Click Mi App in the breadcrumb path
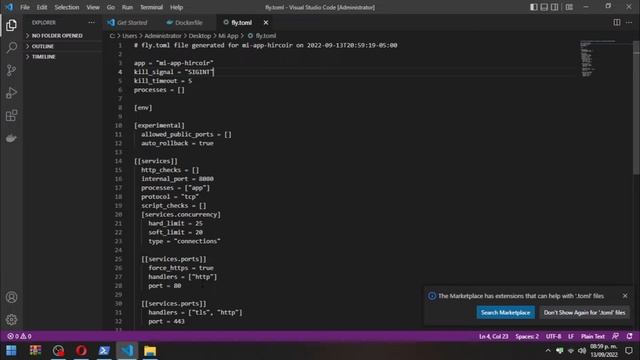The width and height of the screenshot is (640, 360). click(228, 36)
